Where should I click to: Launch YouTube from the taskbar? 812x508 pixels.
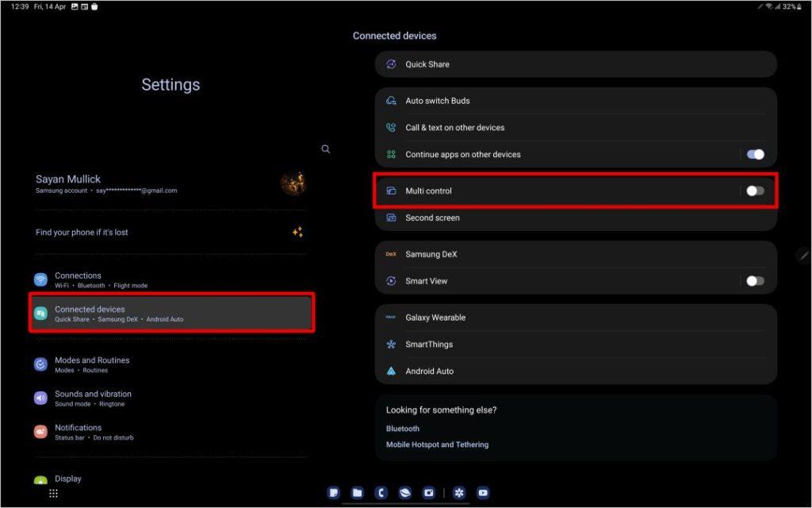click(483, 492)
